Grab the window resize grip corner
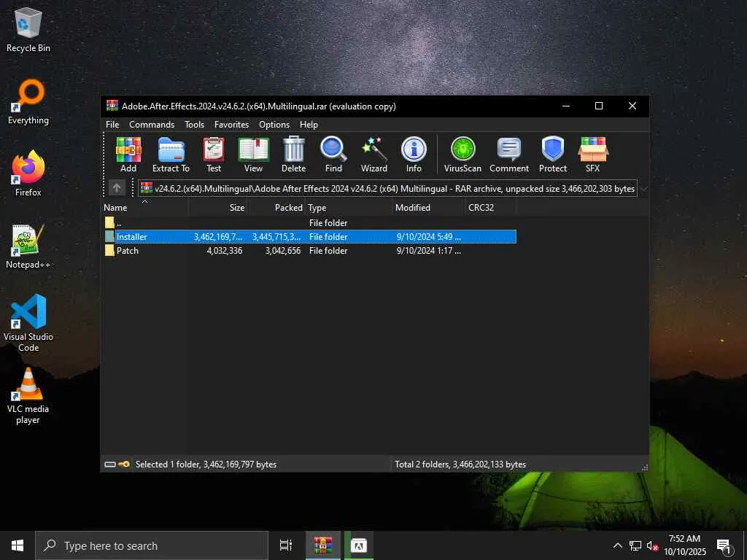This screenshot has height=560, width=747. tap(645, 467)
